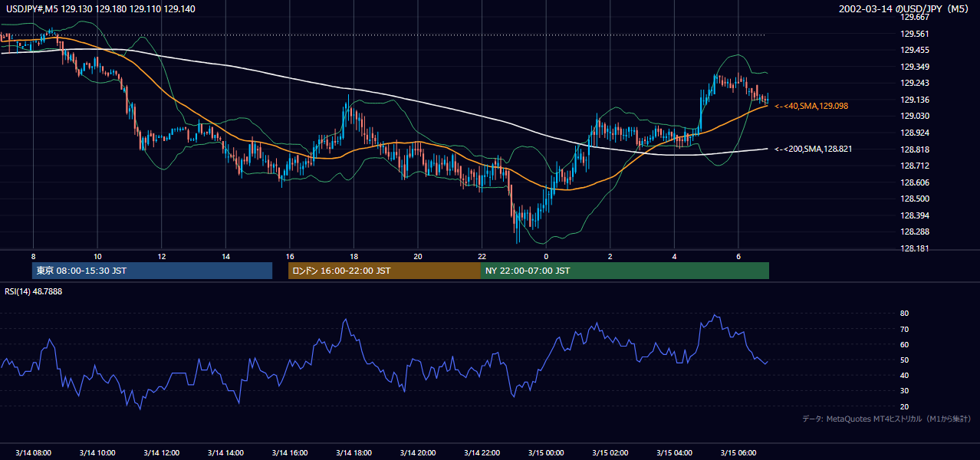Click the 129.561 price axis label

tap(915, 34)
